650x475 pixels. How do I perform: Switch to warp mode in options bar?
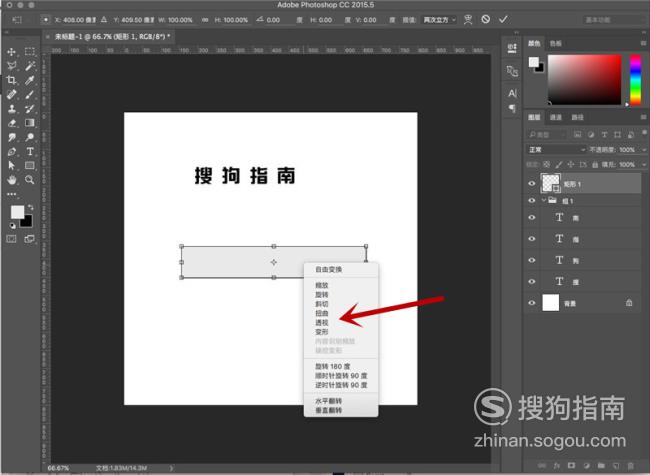coord(468,19)
